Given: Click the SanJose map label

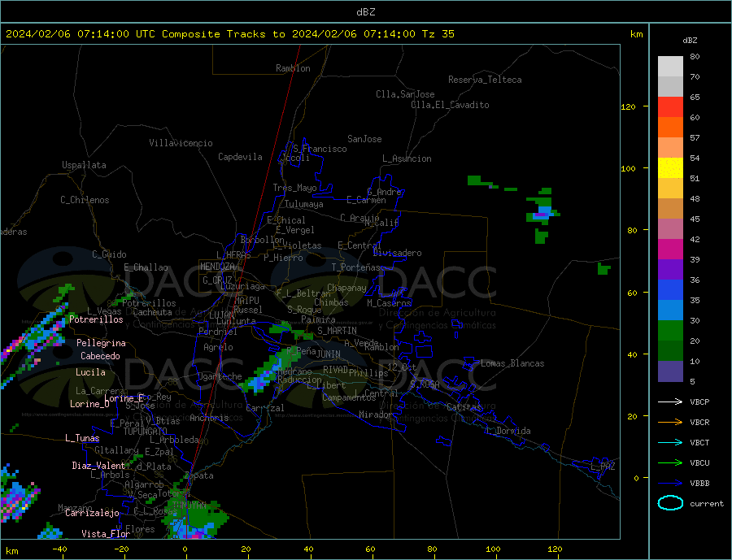Looking at the screenshot, I should click(x=364, y=139).
